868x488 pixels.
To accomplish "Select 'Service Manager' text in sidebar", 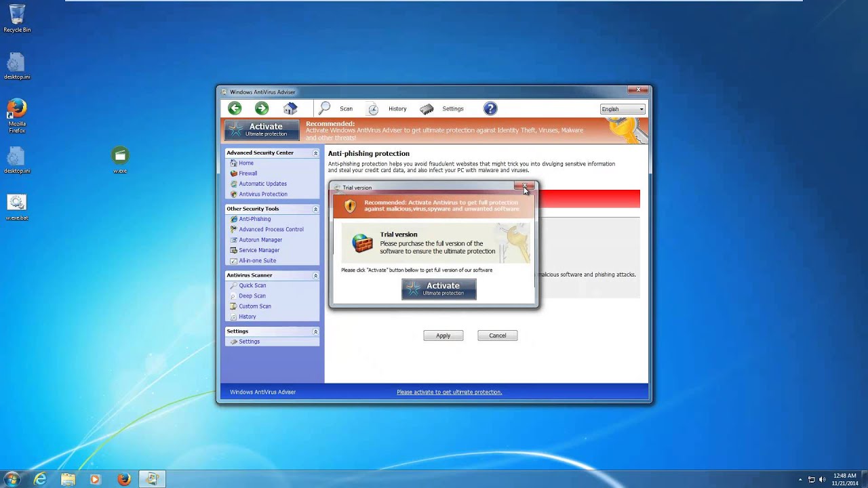I will point(259,250).
